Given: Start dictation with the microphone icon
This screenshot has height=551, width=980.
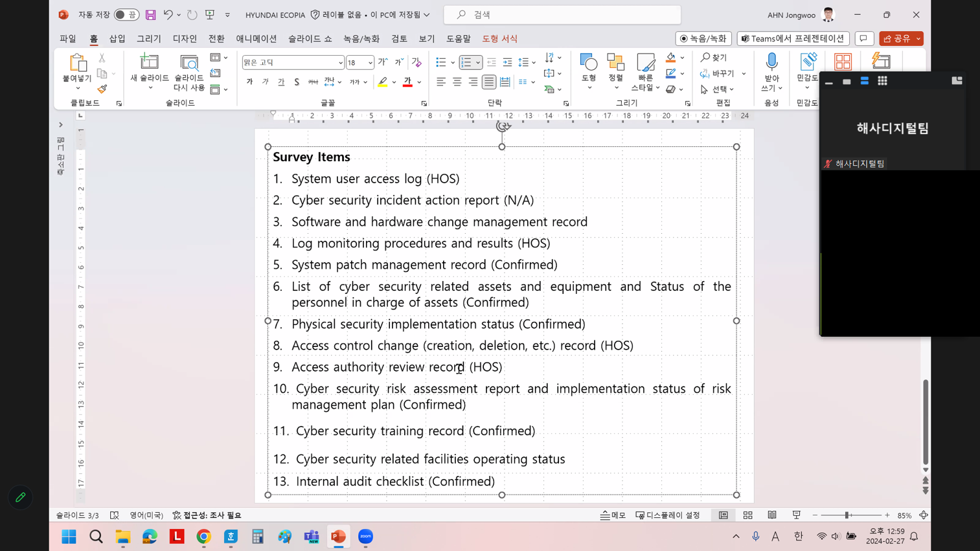Looking at the screenshot, I should (771, 63).
